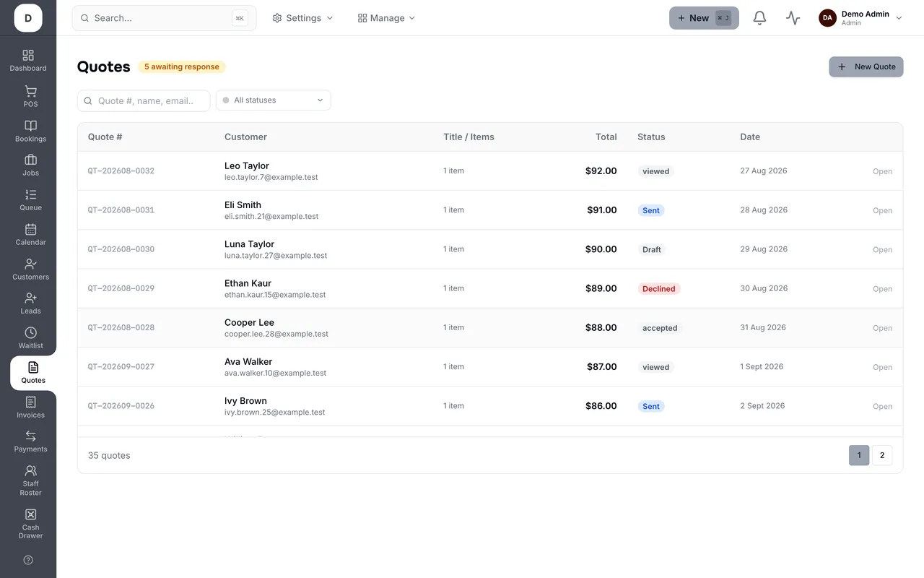Image resolution: width=924 pixels, height=578 pixels.
Task: Click Open for Ethan Kaur's quote
Action: pyautogui.click(x=882, y=288)
